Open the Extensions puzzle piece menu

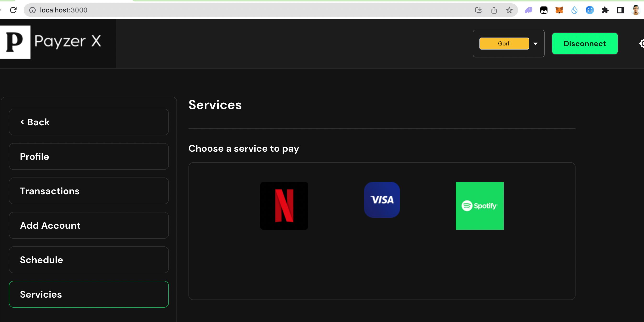[x=605, y=10]
